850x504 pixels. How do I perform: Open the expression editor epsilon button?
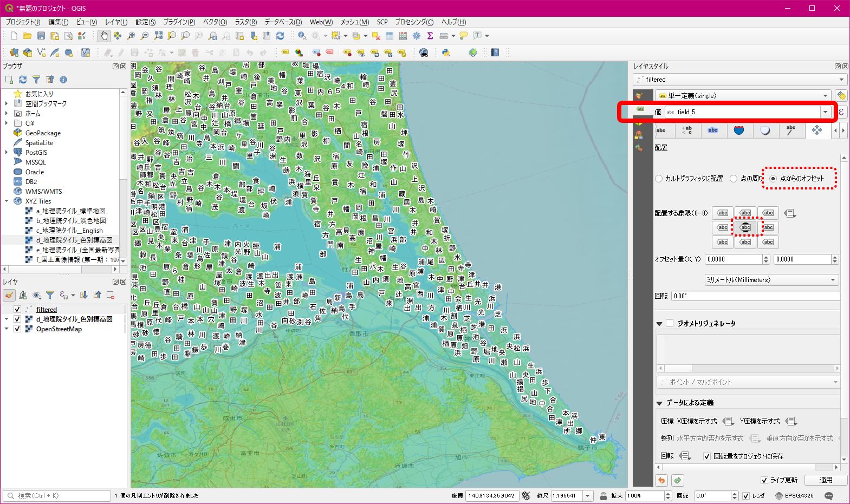click(x=841, y=112)
